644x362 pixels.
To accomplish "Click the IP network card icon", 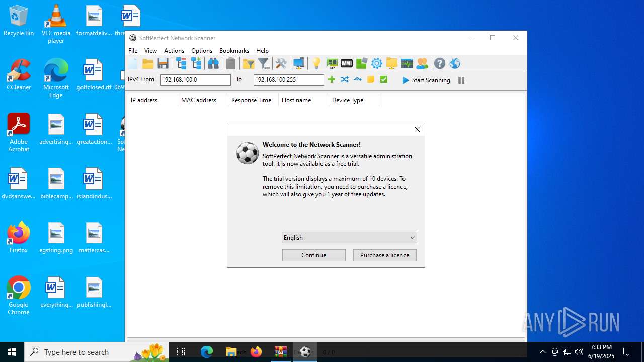I will (x=332, y=63).
